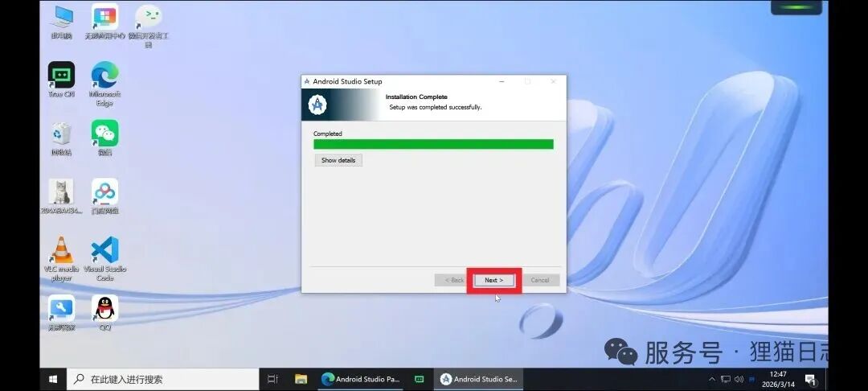868x391 pixels.
Task: Open the Windows Start menu
Action: (x=53, y=380)
